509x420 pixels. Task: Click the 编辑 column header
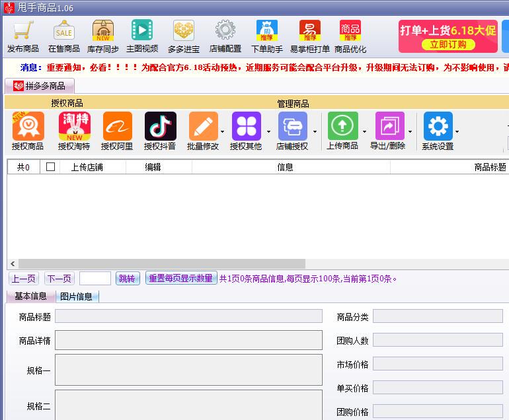pyautogui.click(x=159, y=167)
